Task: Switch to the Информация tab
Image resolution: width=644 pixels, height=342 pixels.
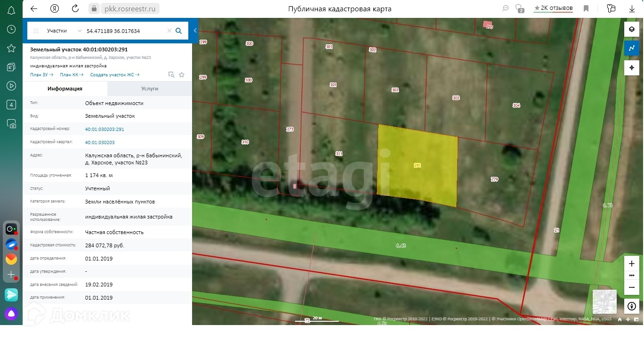Action: pyautogui.click(x=65, y=89)
